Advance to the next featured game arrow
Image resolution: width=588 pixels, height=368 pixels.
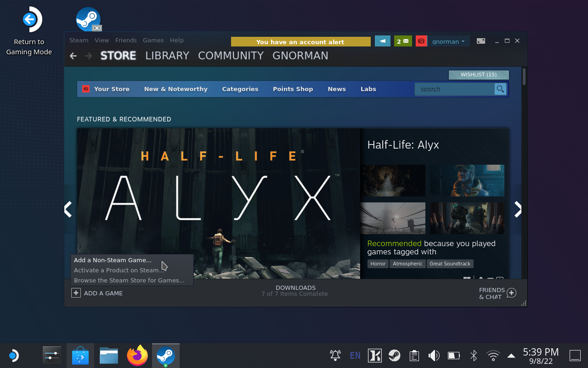tap(518, 209)
